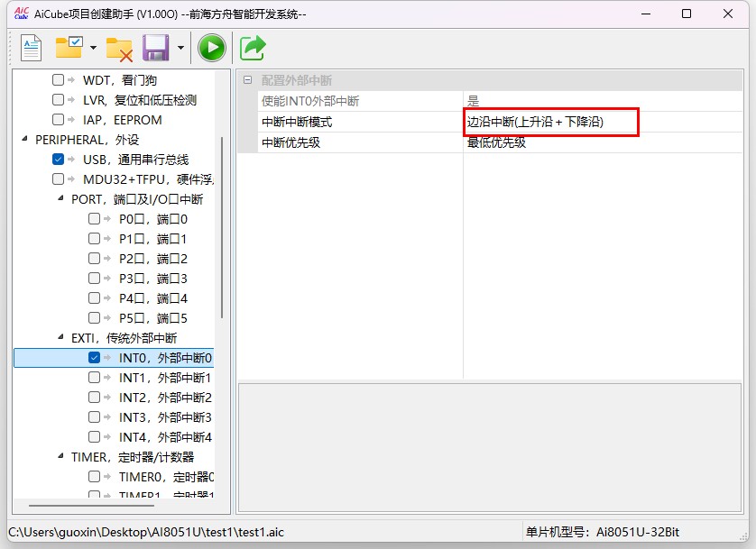Click the green export share icon
This screenshot has width=756, height=549.
[x=253, y=48]
